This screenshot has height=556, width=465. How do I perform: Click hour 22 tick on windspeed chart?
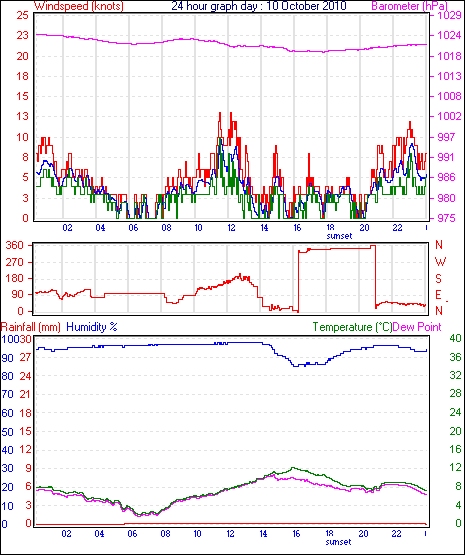click(397, 227)
